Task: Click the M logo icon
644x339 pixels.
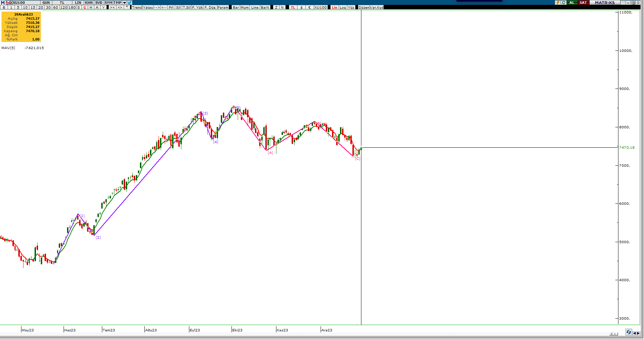Action: [3, 2]
